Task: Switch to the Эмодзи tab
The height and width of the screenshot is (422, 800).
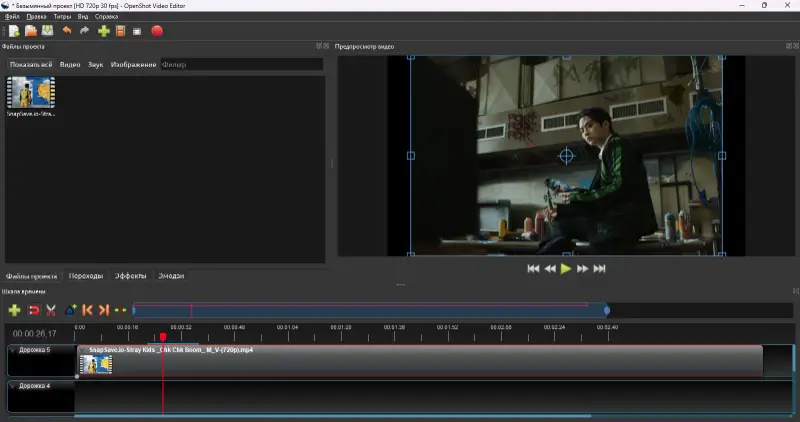Action: [171, 276]
